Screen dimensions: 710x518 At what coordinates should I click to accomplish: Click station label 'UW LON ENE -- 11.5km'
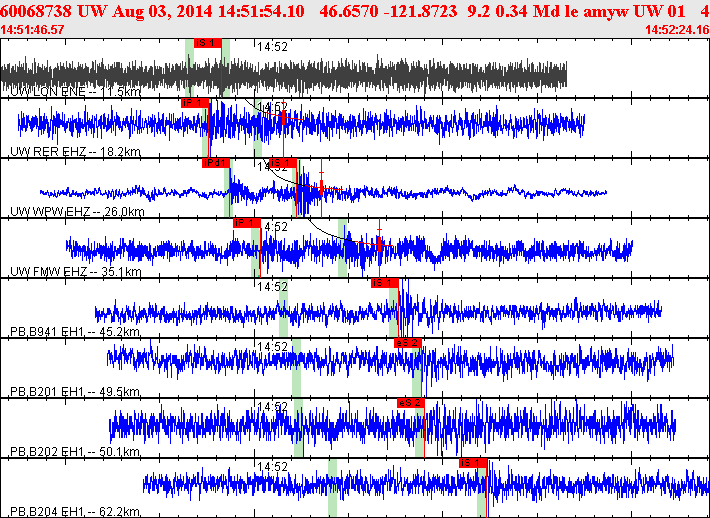(76, 92)
